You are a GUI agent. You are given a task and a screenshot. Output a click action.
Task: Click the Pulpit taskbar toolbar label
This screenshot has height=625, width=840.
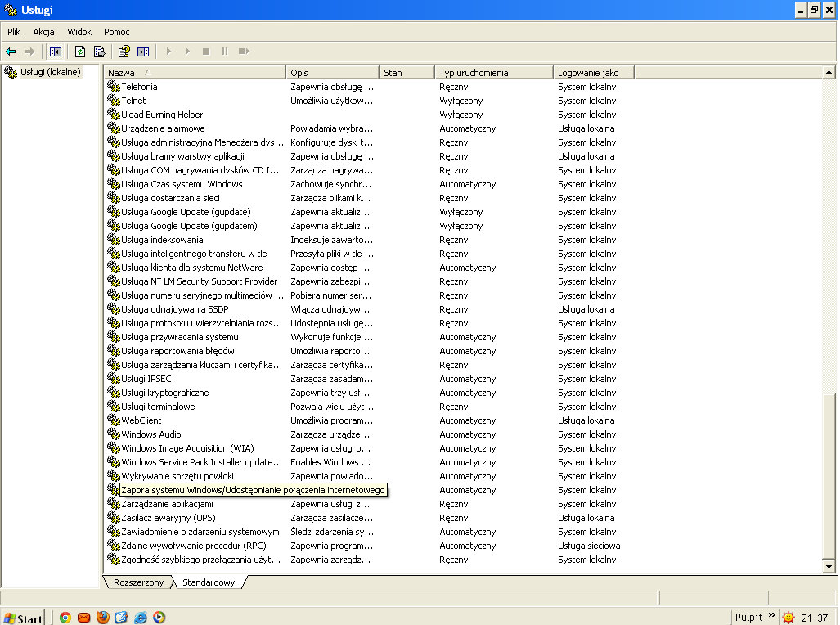click(x=748, y=618)
